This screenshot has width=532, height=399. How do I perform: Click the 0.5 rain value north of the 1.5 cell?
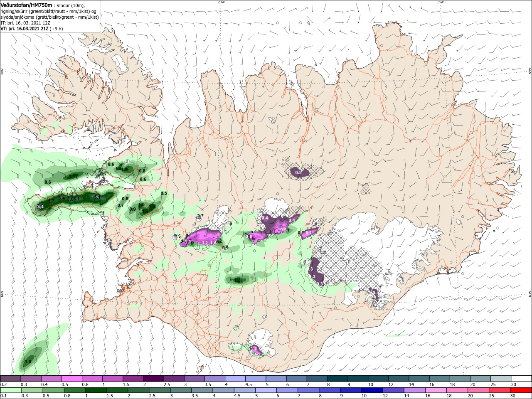point(164,193)
